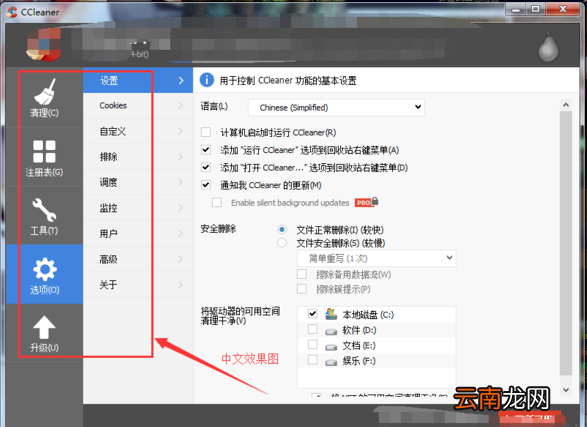
Task: Click scrollbar up arrow in settings pane
Action: point(566,105)
